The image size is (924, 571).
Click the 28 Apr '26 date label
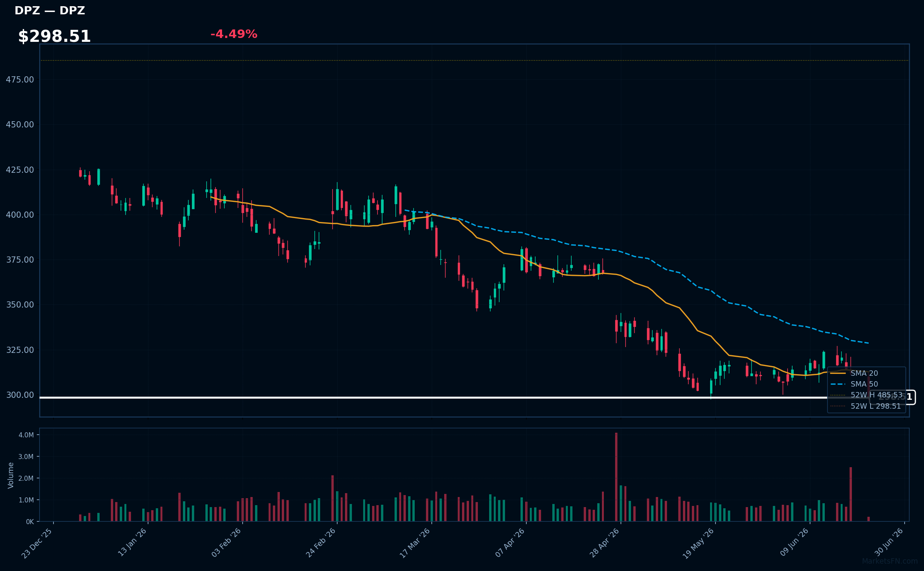(604, 542)
